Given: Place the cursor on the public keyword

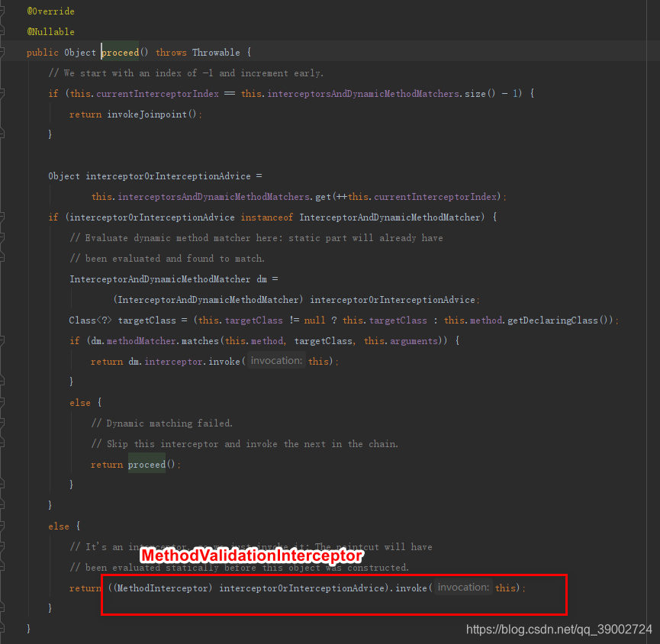Looking at the screenshot, I should [x=43, y=53].
